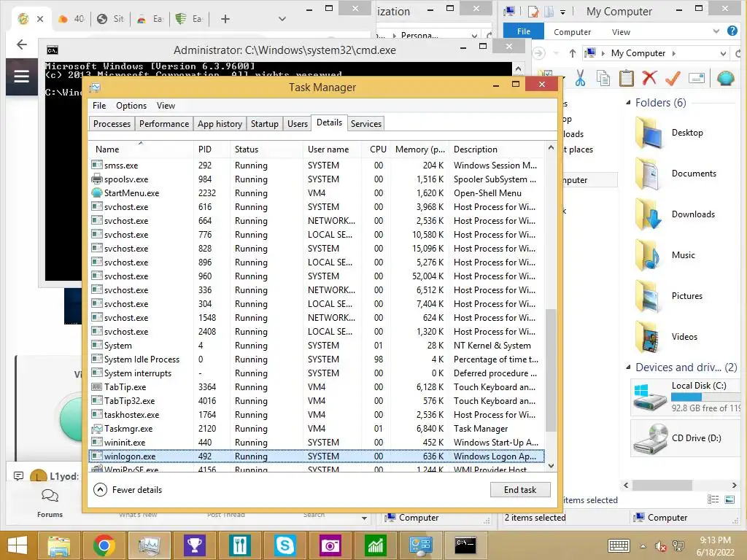Open Task Manager File menu
The image size is (747, 560).
coord(99,106)
